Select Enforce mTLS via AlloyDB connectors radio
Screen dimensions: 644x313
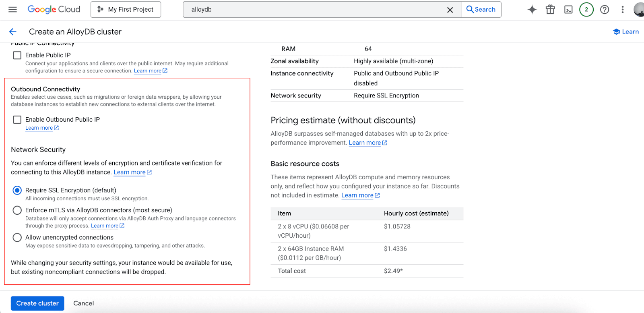(x=17, y=210)
